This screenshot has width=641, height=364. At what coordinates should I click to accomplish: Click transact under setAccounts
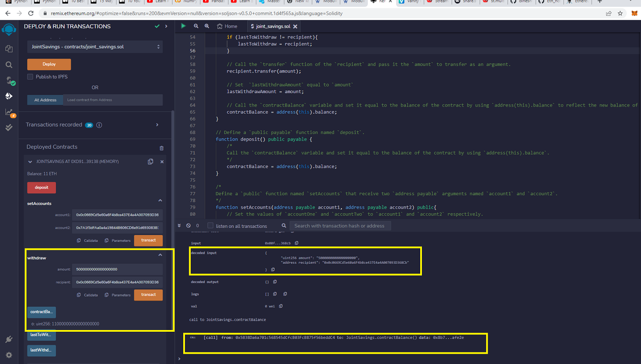pos(148,240)
